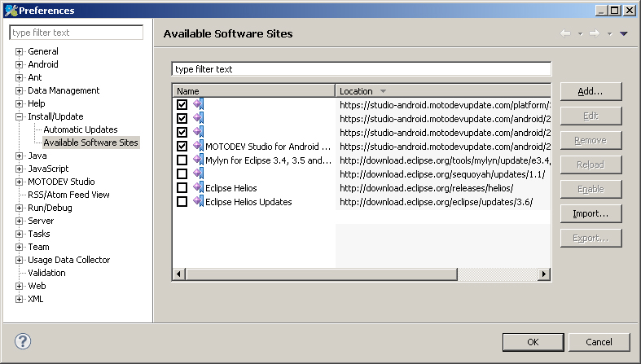Click site icon for motodevupdate platform row
Screen dimensions: 641x364
198,104
